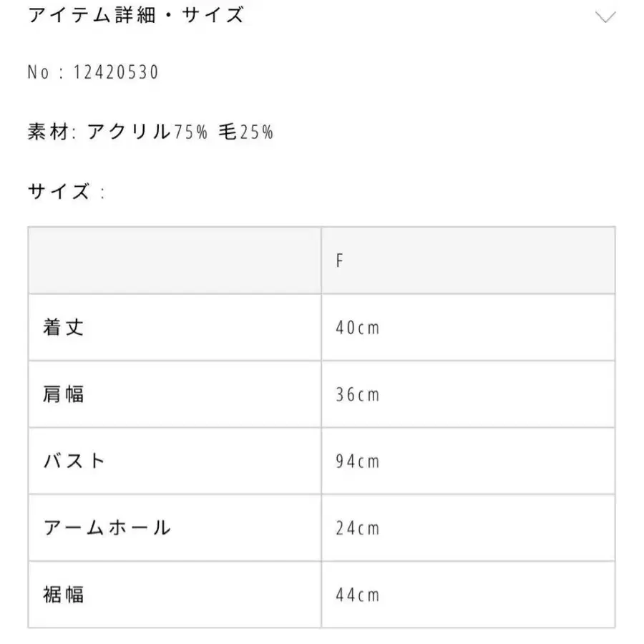
Task: Select the 44cm hem width value
Action: (358, 595)
